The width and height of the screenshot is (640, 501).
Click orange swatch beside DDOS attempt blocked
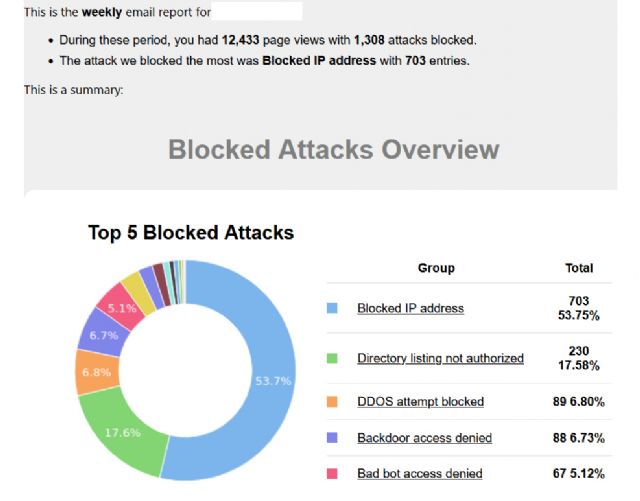(x=333, y=402)
